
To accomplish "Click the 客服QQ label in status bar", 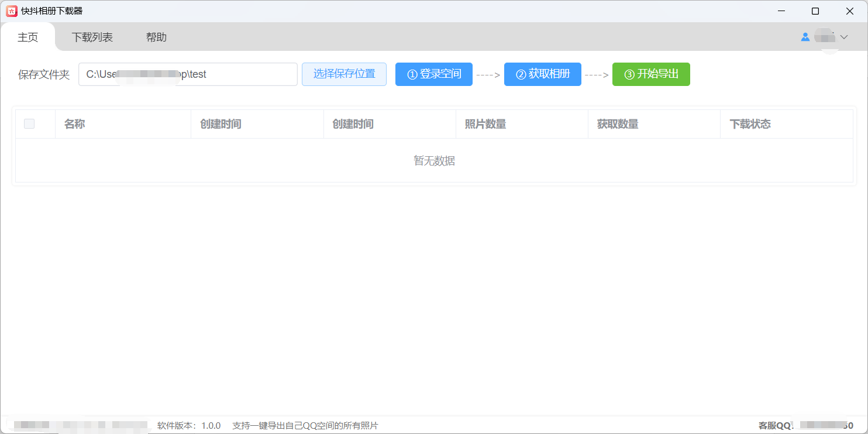I will pos(775,426).
